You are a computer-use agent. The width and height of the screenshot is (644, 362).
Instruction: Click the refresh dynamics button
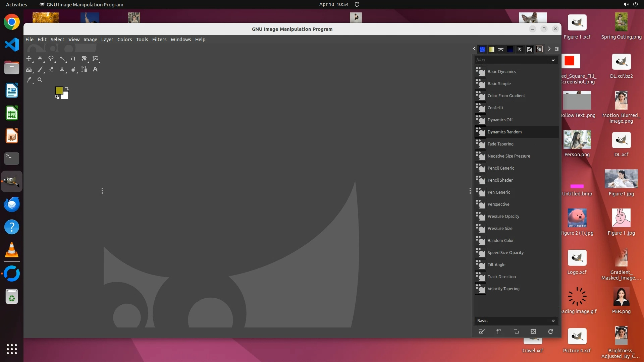pos(550,331)
